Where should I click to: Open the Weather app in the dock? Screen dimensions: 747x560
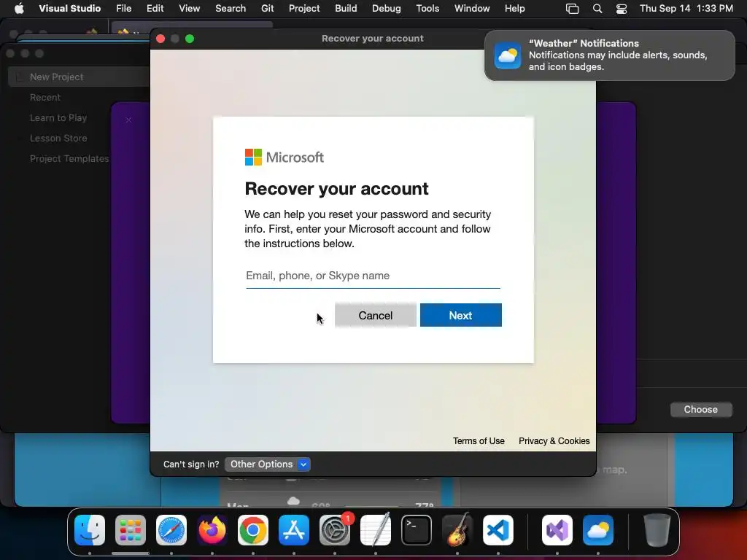[598, 530]
